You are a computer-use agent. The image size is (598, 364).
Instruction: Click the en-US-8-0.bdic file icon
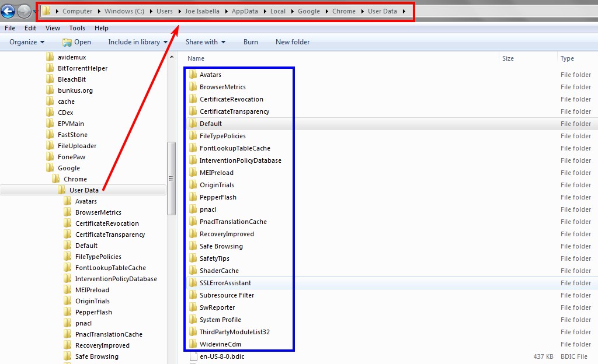coord(193,356)
